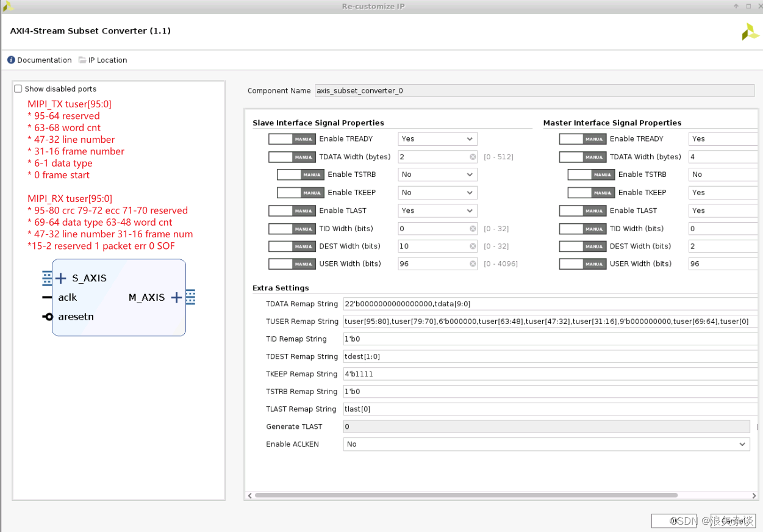The image size is (763, 532).
Task: Cancel the IP re-customization dialog
Action: click(732, 521)
